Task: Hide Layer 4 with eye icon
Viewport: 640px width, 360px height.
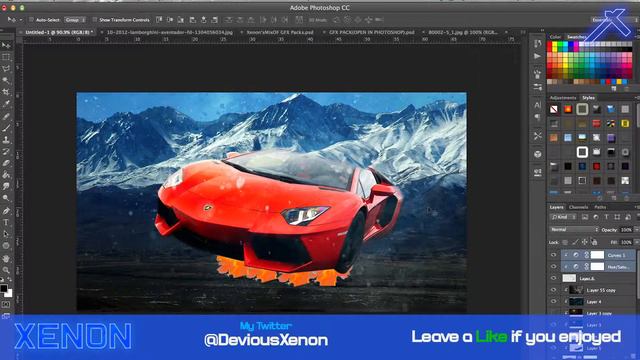Action: pos(553,302)
